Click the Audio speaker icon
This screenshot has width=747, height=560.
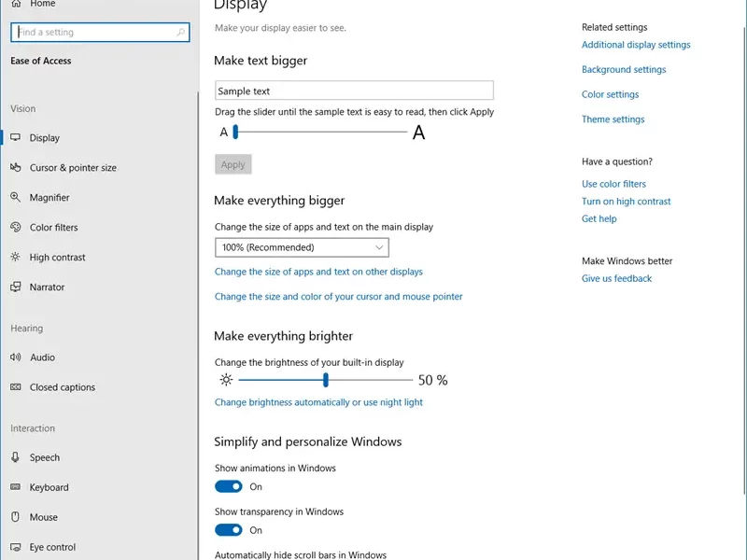point(16,357)
